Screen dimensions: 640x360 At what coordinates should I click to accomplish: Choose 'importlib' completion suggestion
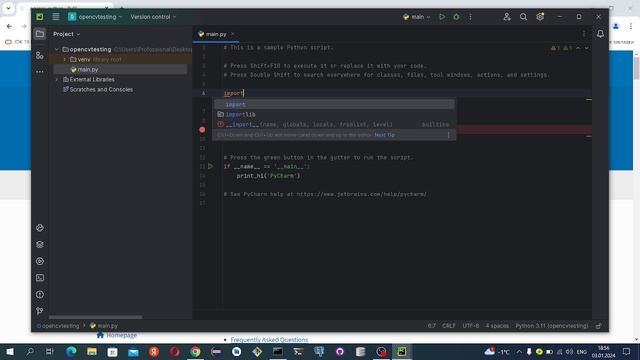pyautogui.click(x=334, y=114)
